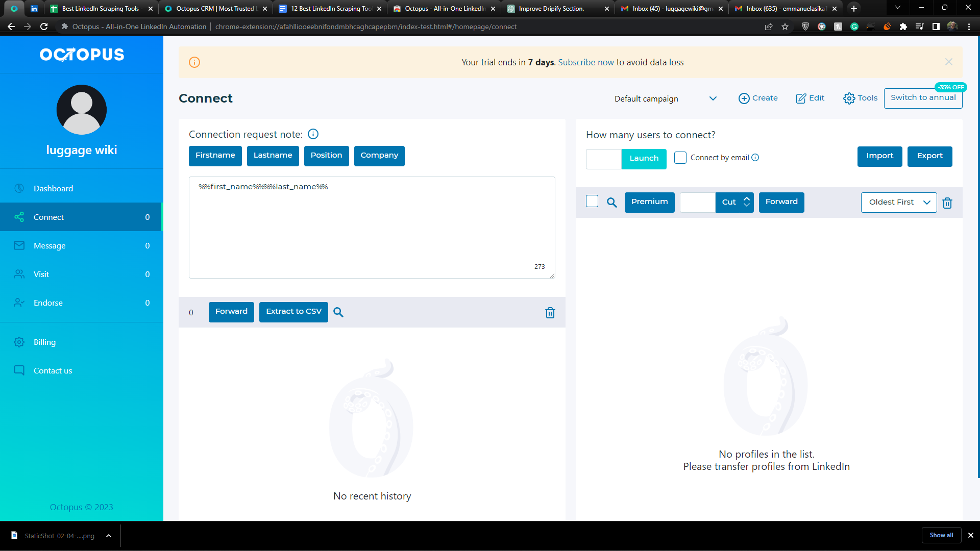
Task: Insert the Firstname placeholder
Action: click(215, 156)
